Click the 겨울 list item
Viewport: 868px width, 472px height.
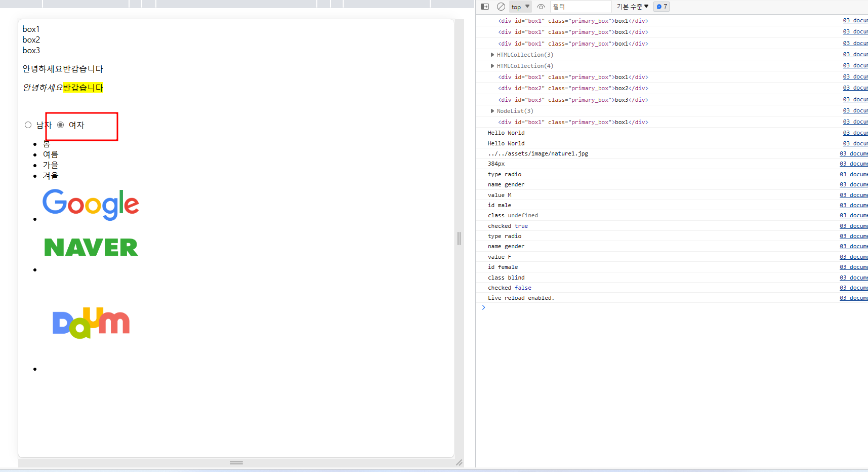(51, 176)
